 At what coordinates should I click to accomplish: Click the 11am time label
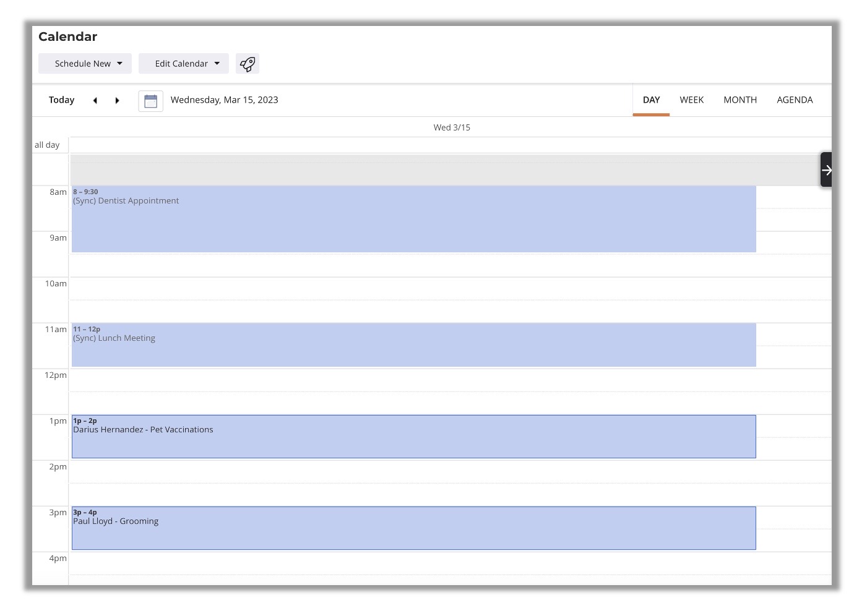56,330
